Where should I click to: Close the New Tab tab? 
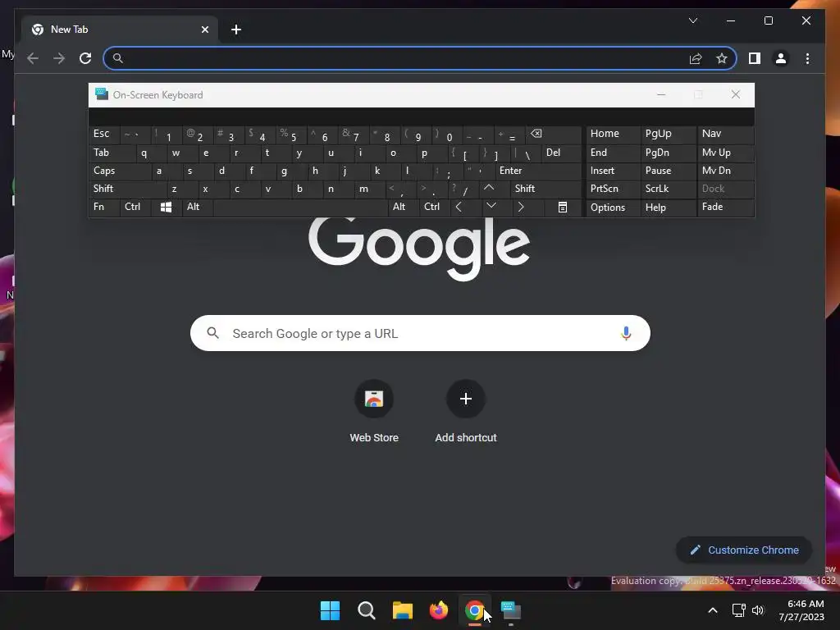[x=204, y=30]
